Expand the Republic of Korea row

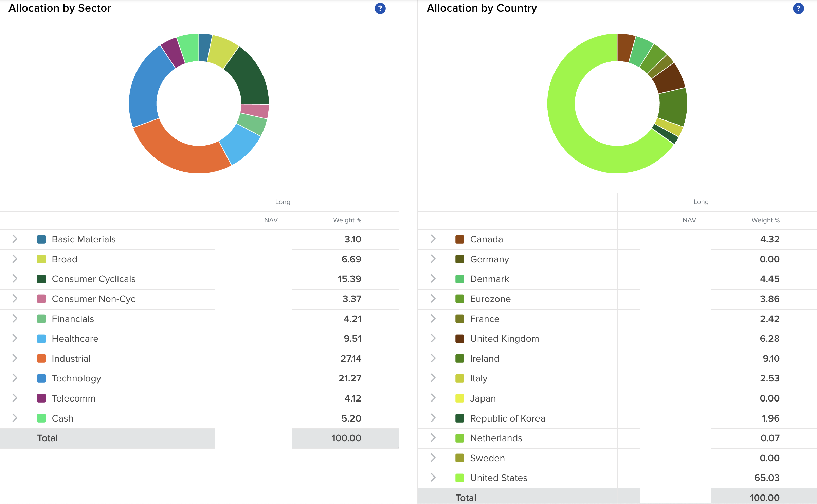pos(433,418)
